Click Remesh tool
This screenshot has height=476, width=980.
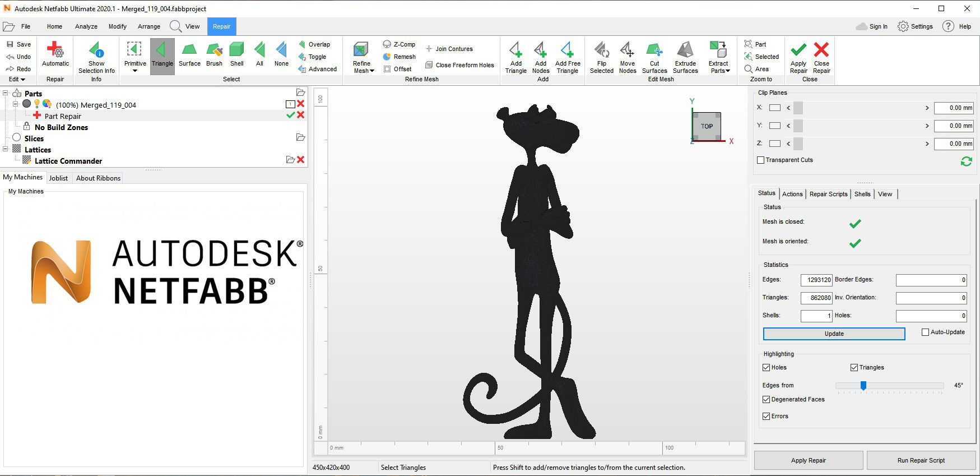399,57
